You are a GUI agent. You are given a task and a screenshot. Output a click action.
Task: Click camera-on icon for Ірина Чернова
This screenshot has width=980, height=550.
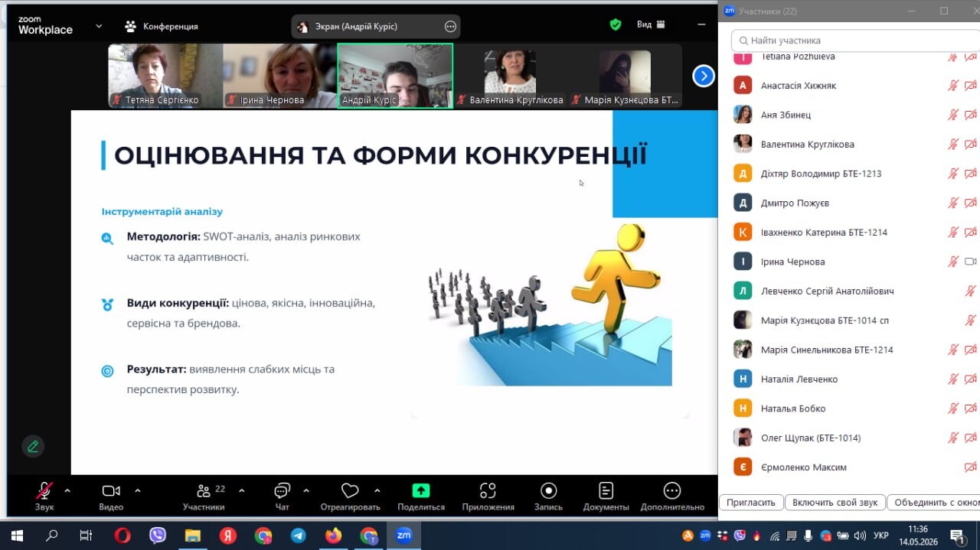[x=971, y=262]
